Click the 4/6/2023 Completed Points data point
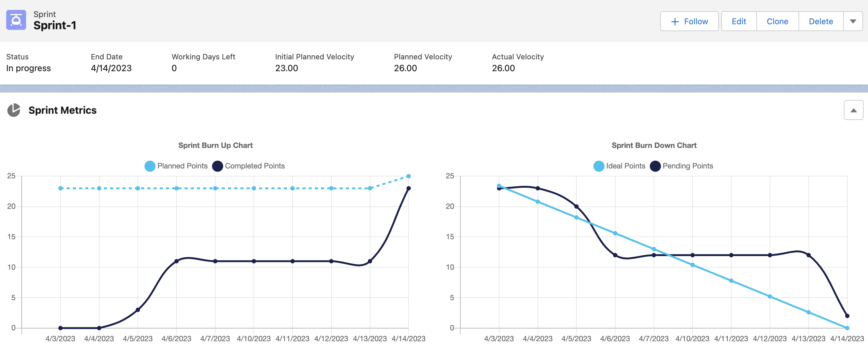Viewport: 868px width, 358px height. 176,261
